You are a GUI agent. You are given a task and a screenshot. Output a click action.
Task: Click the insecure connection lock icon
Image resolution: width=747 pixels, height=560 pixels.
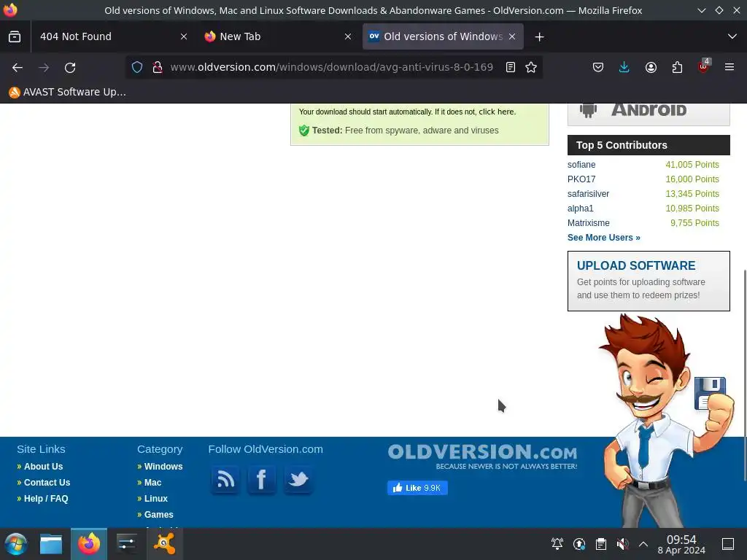click(x=158, y=67)
